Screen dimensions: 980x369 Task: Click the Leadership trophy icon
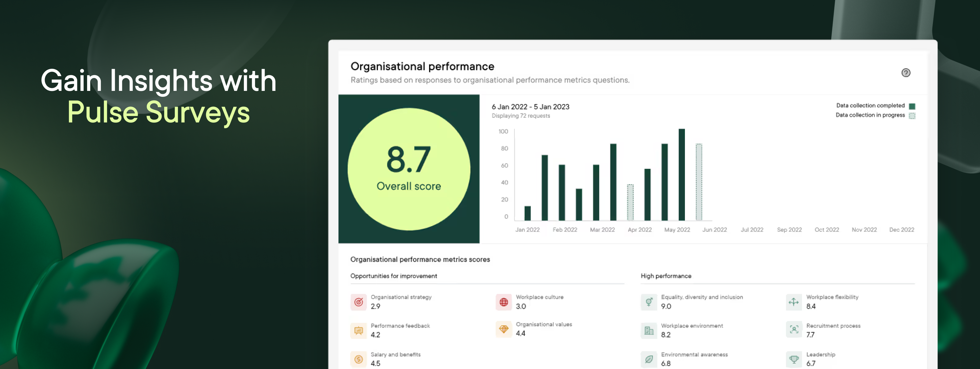tap(794, 359)
